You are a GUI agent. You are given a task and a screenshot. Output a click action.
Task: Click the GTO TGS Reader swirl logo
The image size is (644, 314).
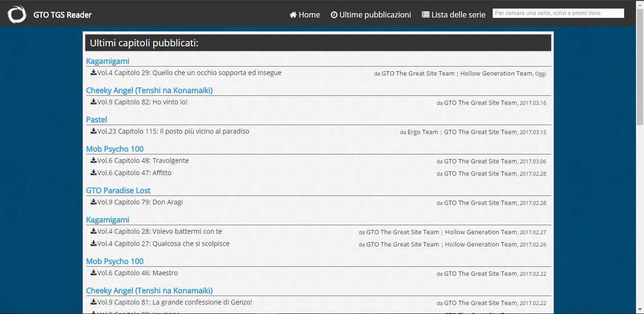tap(17, 14)
